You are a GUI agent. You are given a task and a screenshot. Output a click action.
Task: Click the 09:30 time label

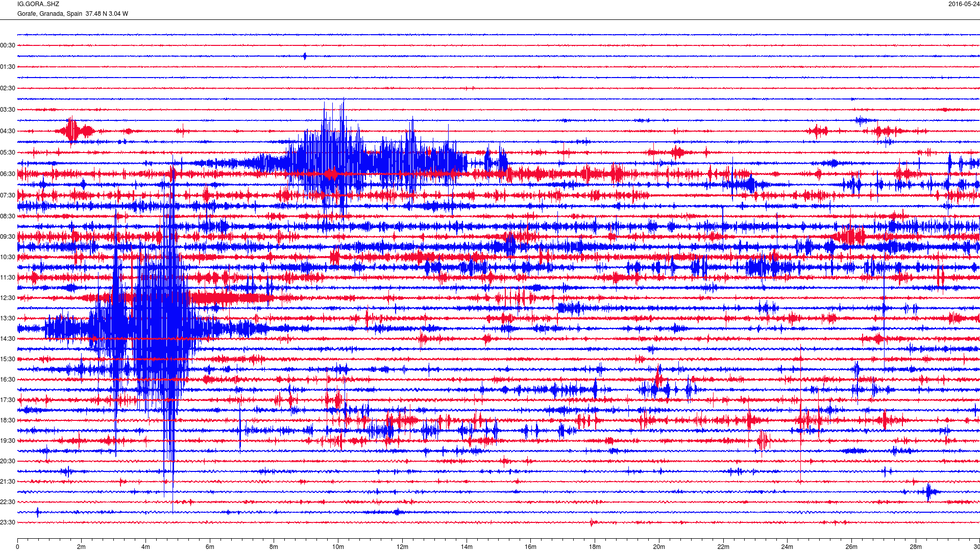[8, 237]
